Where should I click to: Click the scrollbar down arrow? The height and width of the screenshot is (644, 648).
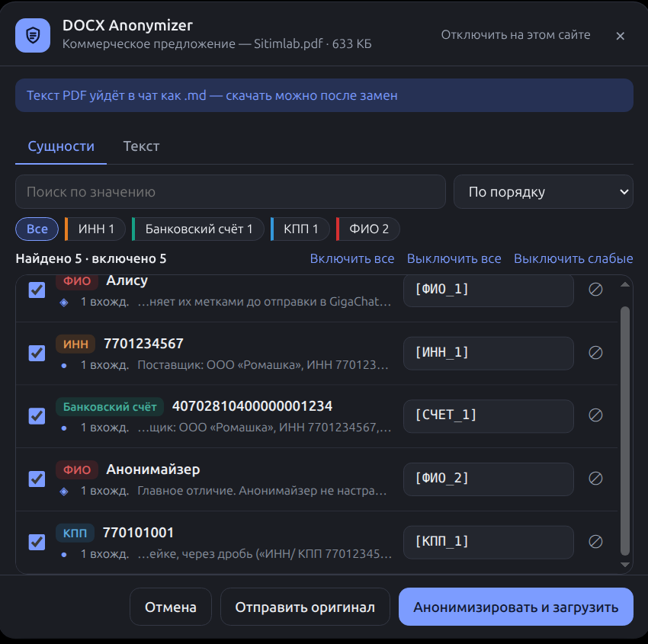(x=625, y=565)
